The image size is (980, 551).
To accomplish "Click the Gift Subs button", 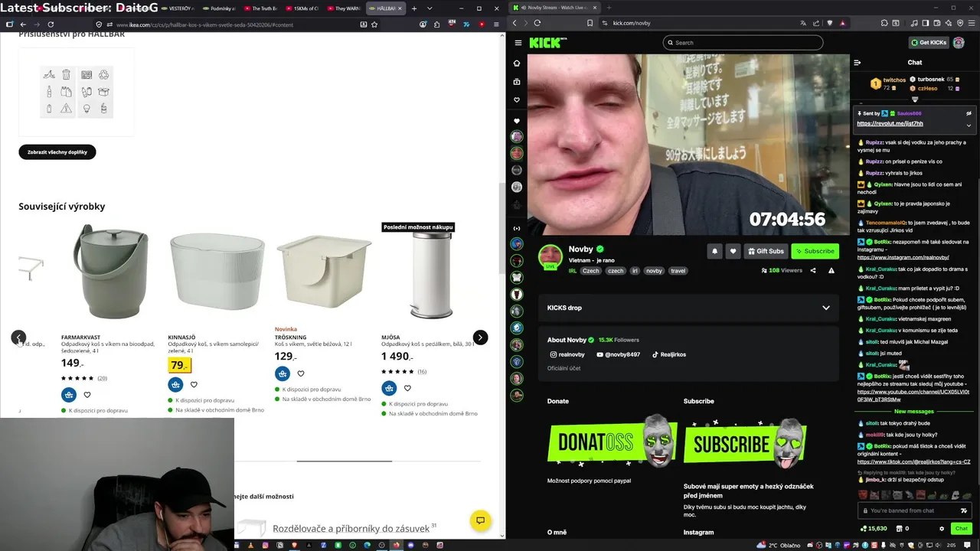I will [x=766, y=251].
